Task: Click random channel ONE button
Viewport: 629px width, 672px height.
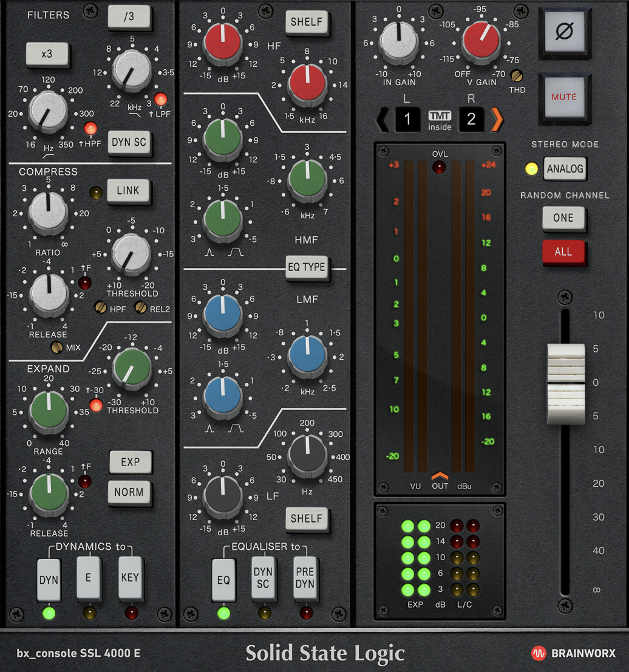Action: tap(563, 218)
